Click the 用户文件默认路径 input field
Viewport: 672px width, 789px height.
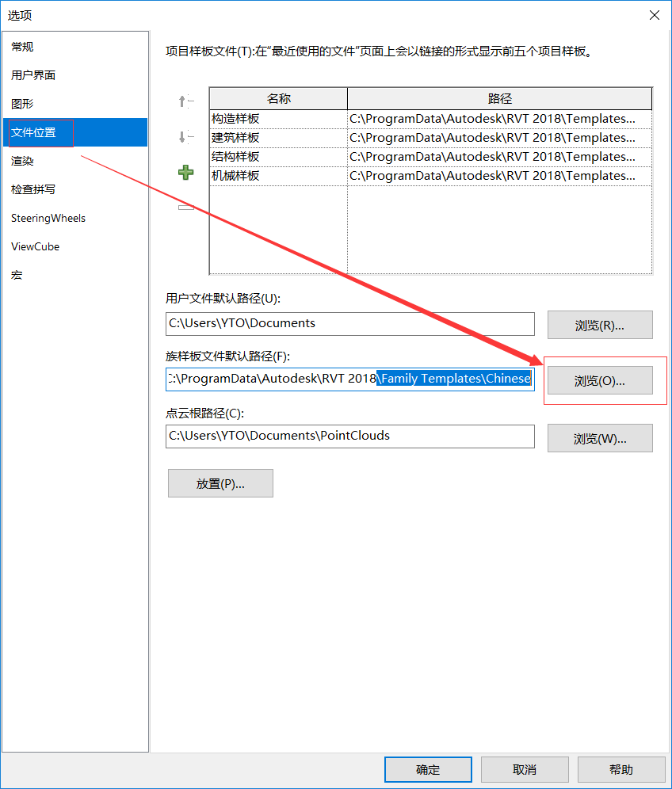[x=349, y=323]
